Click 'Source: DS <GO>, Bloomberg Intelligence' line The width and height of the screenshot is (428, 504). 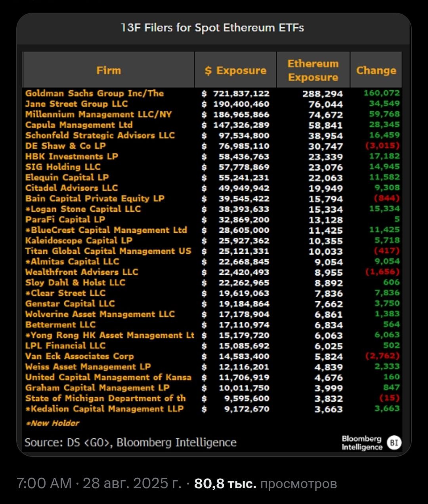pyautogui.click(x=130, y=442)
